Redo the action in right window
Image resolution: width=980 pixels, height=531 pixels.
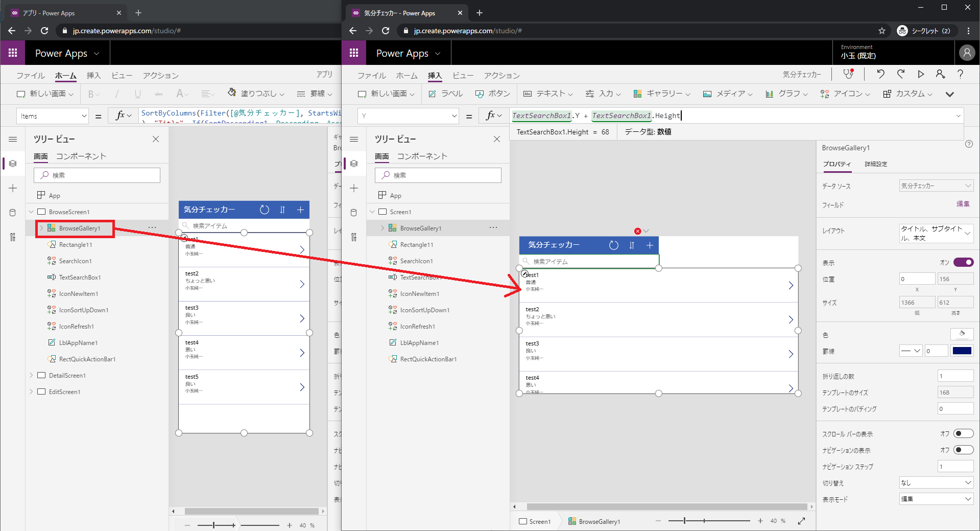pyautogui.click(x=901, y=74)
